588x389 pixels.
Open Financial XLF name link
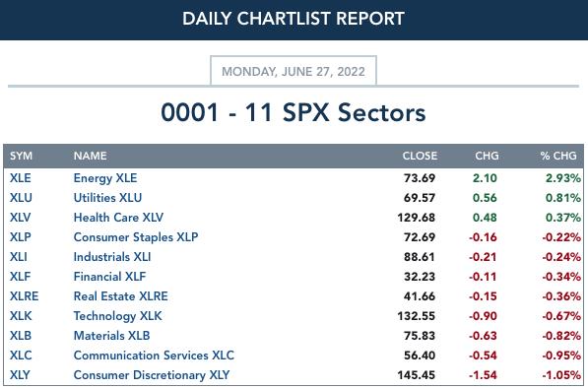coord(109,277)
